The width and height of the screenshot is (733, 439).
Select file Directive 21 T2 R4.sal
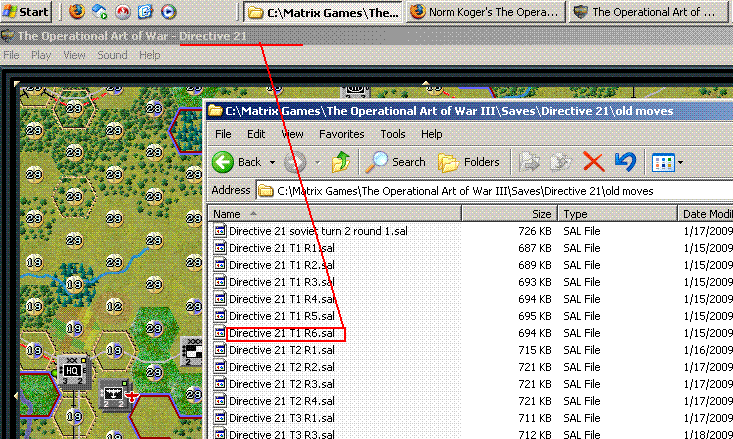click(x=281, y=401)
